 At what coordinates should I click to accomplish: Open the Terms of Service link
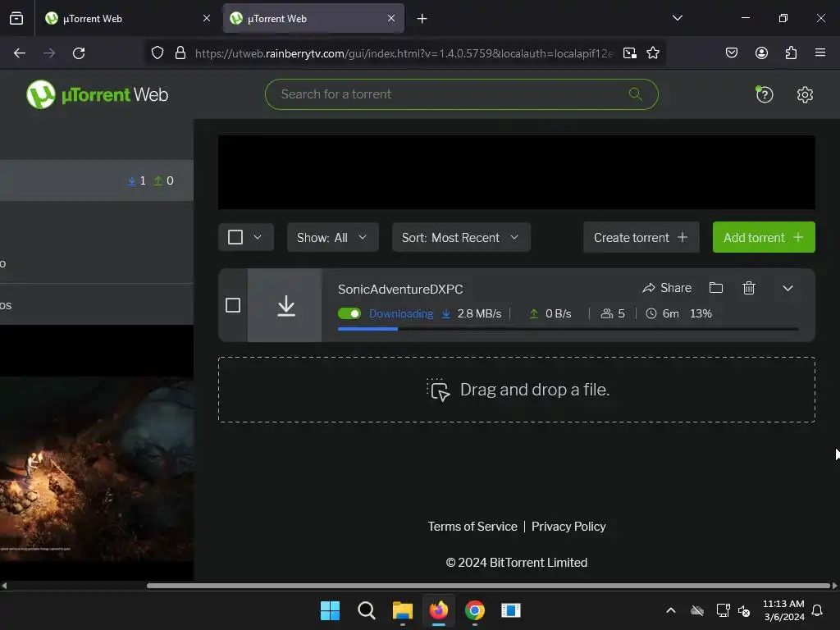472,527
